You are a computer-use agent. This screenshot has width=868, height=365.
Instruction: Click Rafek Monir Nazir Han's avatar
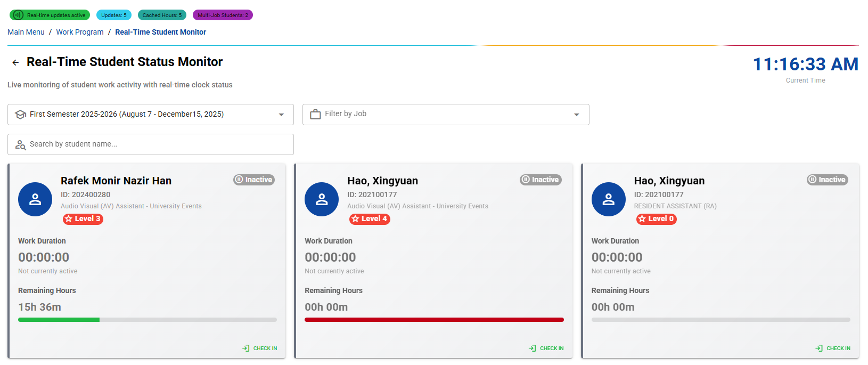click(35, 199)
